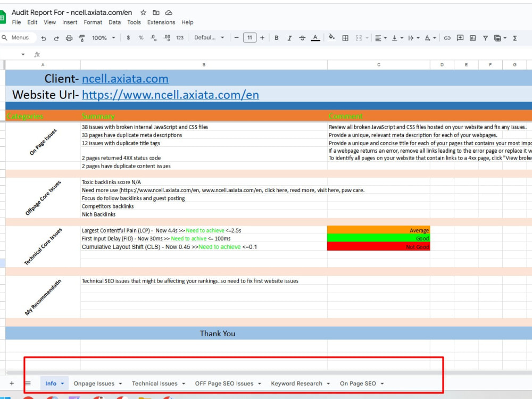The height and width of the screenshot is (399, 532).
Task: Insert link with chain icon
Action: [447, 38]
